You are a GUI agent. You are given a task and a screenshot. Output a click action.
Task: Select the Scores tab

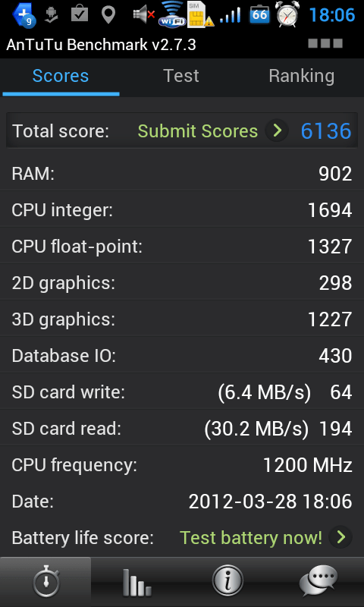(x=61, y=76)
